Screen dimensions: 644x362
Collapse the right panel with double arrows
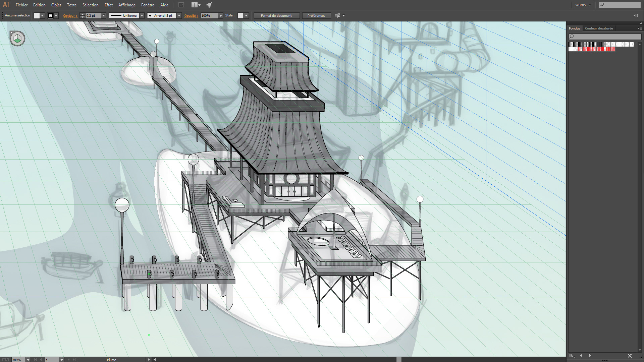[x=641, y=23]
